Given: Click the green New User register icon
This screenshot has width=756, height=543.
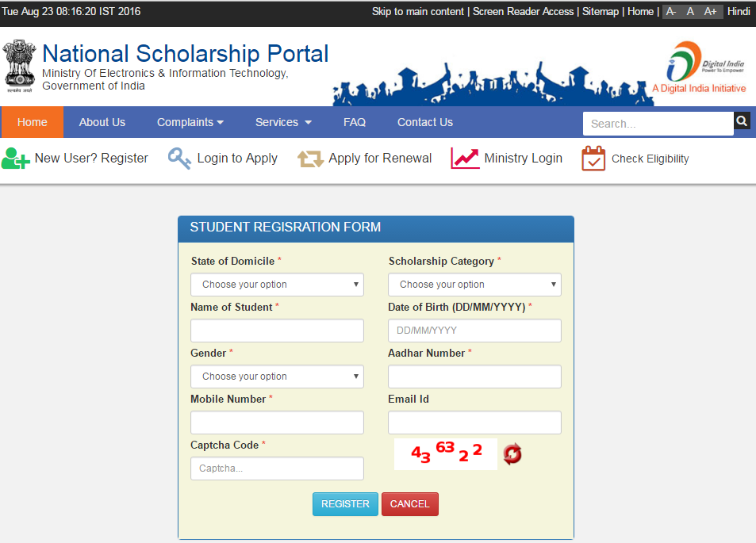Looking at the screenshot, I should 15,159.
